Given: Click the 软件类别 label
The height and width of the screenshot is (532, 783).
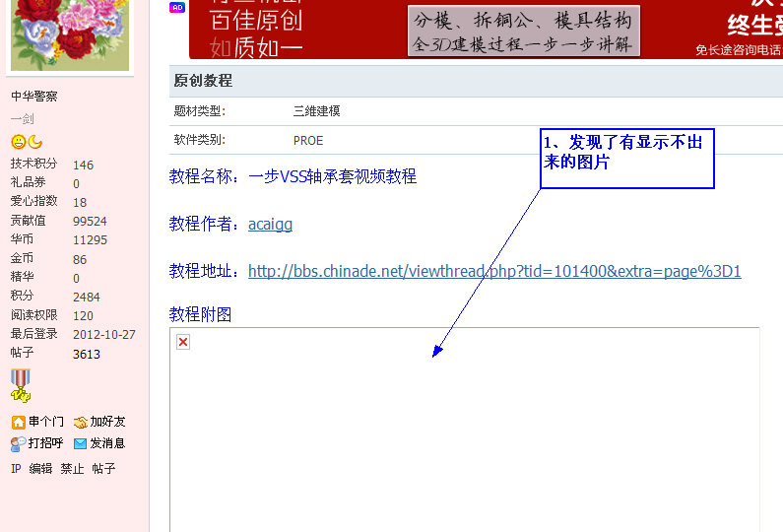Looking at the screenshot, I should tap(199, 139).
